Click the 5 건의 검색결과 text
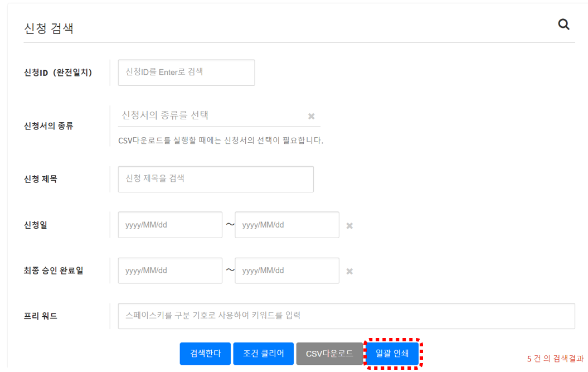 point(555,359)
